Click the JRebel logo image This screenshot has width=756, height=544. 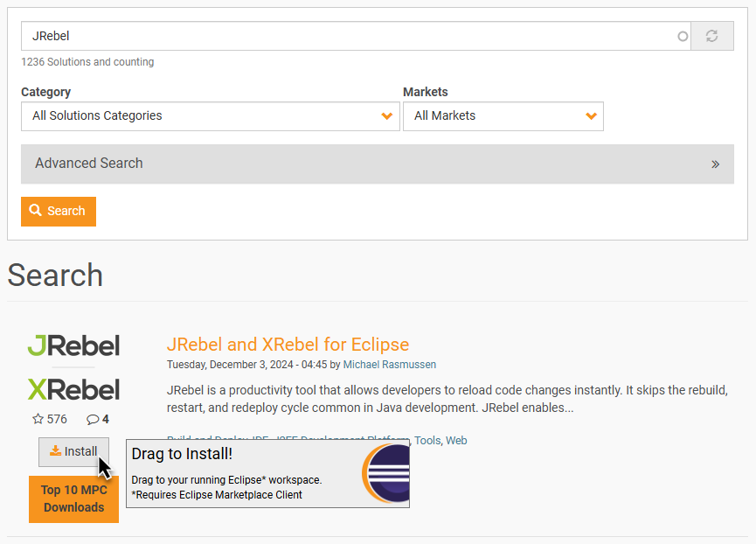click(x=73, y=345)
